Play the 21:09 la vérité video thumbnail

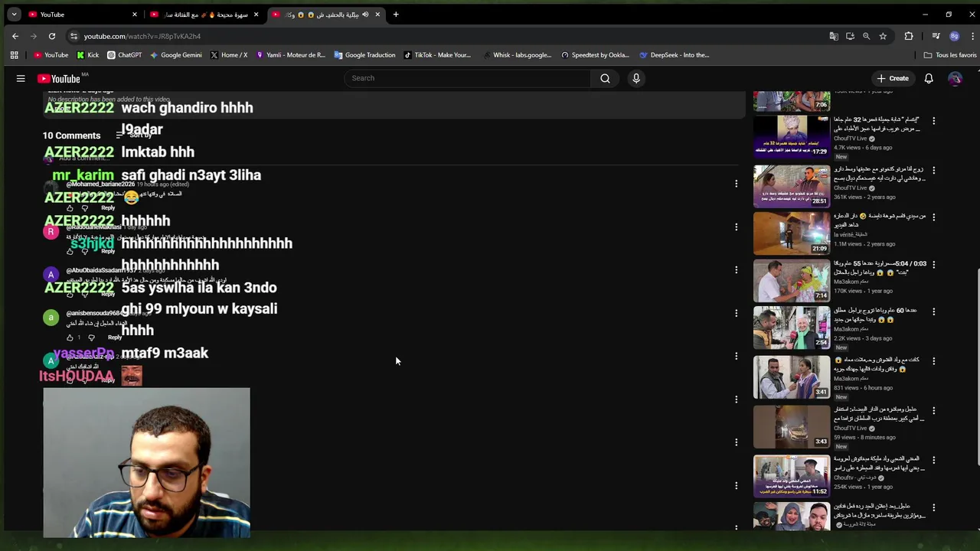(792, 233)
